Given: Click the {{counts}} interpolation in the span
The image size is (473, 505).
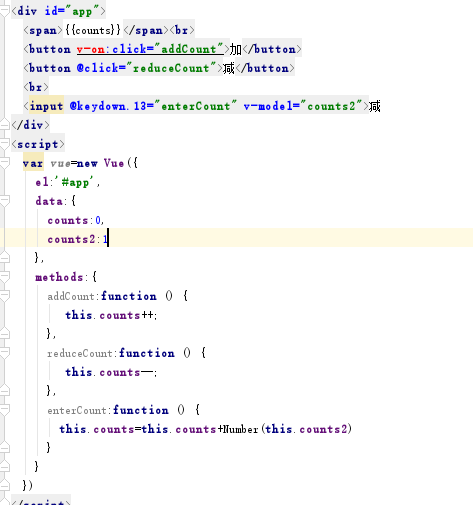Looking at the screenshot, I should [93, 30].
